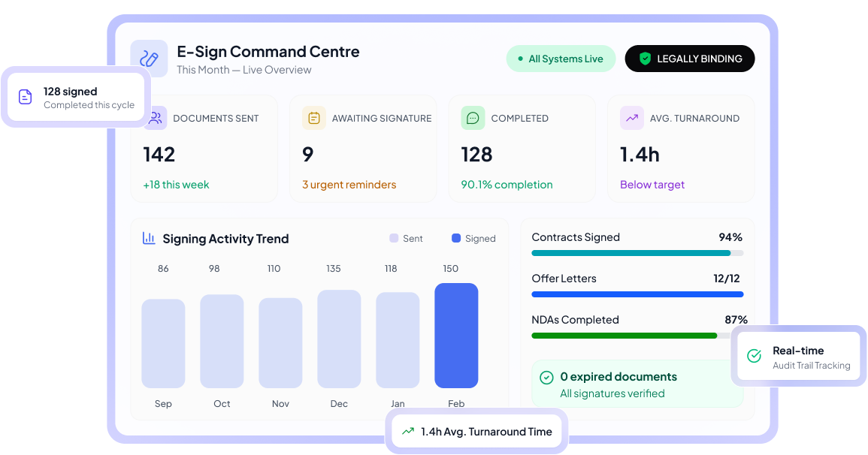The width and height of the screenshot is (868, 455).
Task: Click the Avg. Turnaround trend icon
Action: 631,118
